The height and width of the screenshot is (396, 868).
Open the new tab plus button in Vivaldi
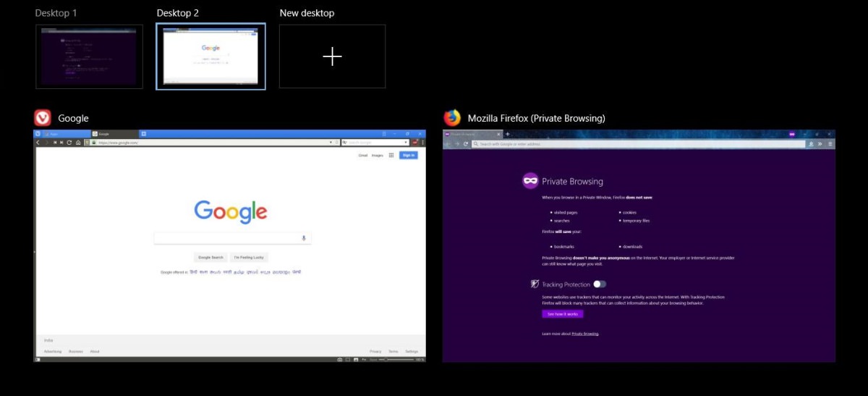143,134
